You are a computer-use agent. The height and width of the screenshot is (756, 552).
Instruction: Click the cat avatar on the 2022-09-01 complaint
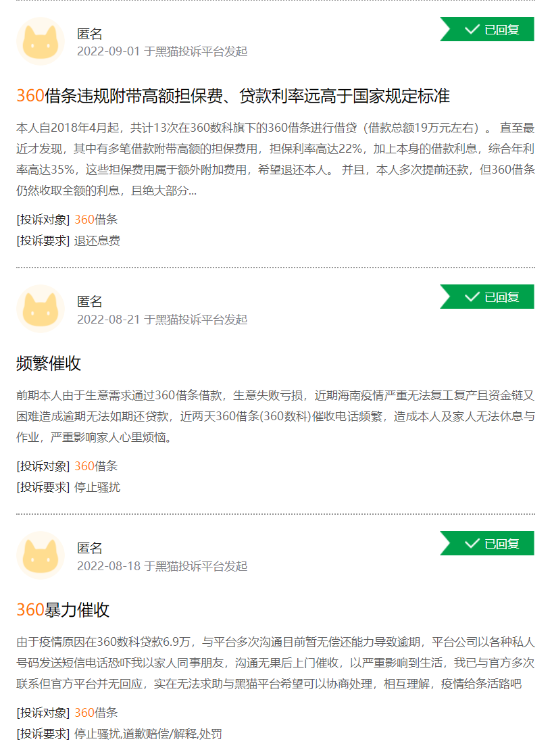point(40,41)
